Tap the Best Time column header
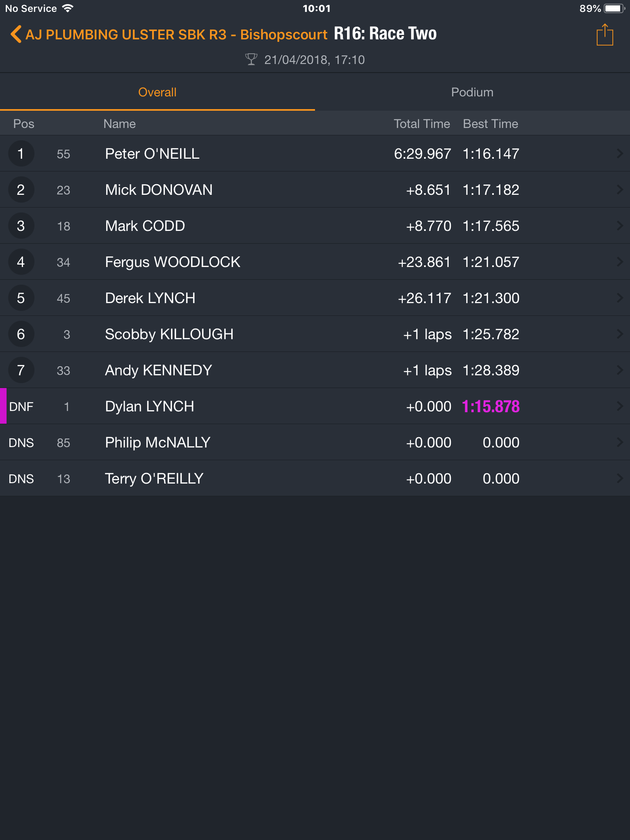Screen dimensions: 630x840 click(491, 124)
